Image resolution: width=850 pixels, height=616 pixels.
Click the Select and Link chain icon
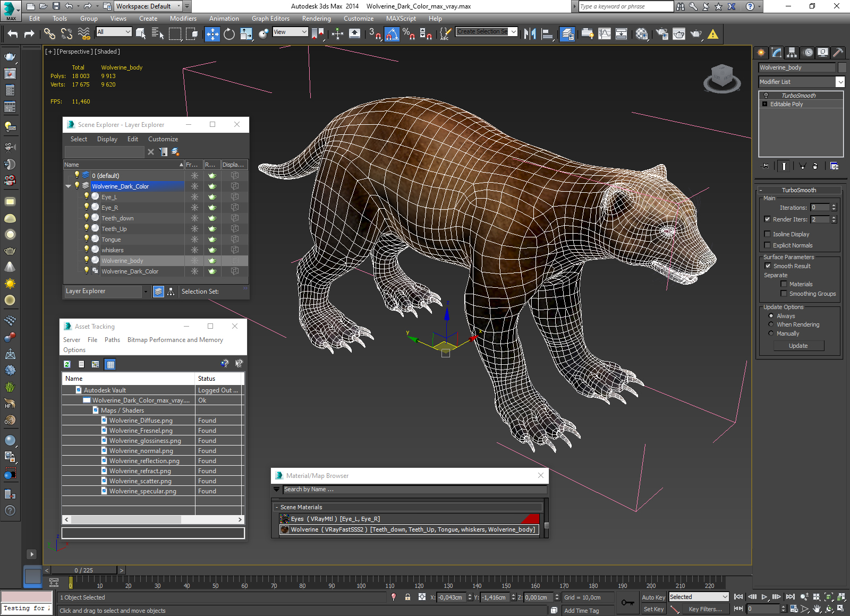[49, 34]
